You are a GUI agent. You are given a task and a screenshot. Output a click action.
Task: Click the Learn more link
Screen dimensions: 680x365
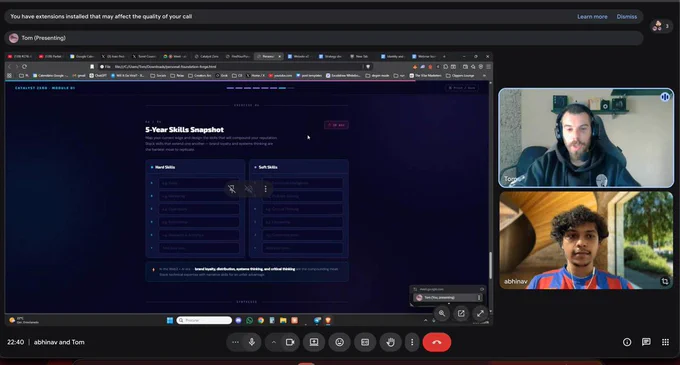(x=592, y=16)
